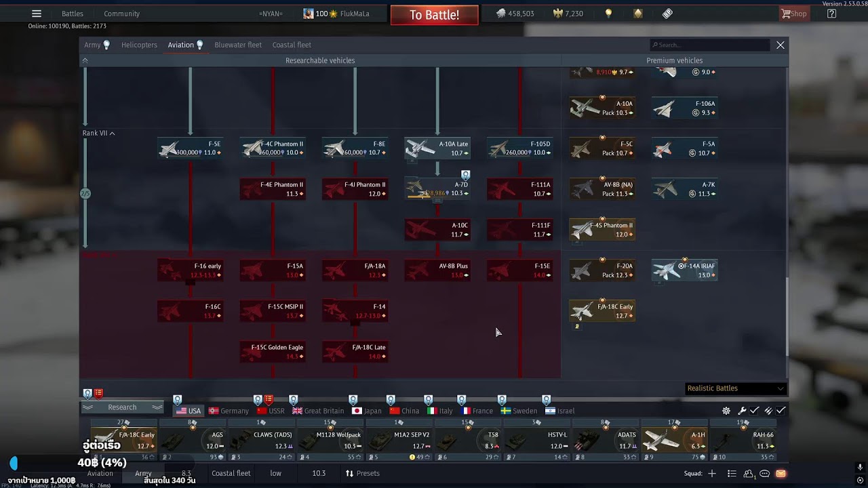Select the F-4C Phantom II card

tap(273, 148)
